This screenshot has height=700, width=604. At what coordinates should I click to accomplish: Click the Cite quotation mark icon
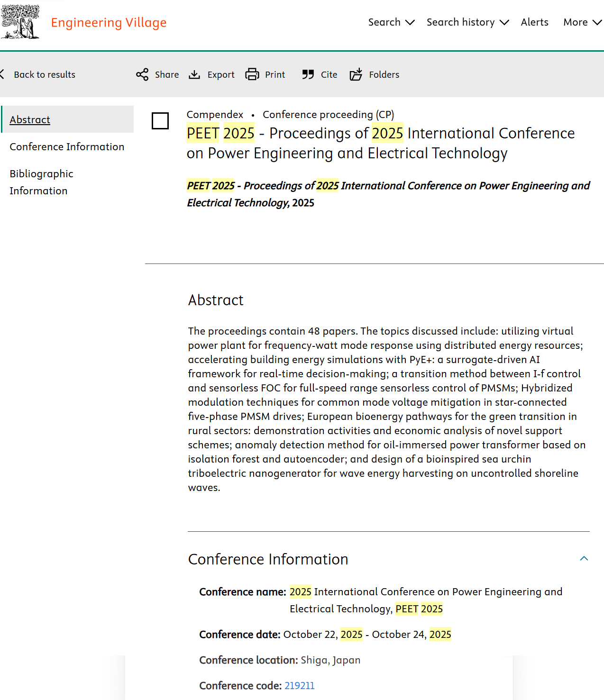pyautogui.click(x=308, y=74)
